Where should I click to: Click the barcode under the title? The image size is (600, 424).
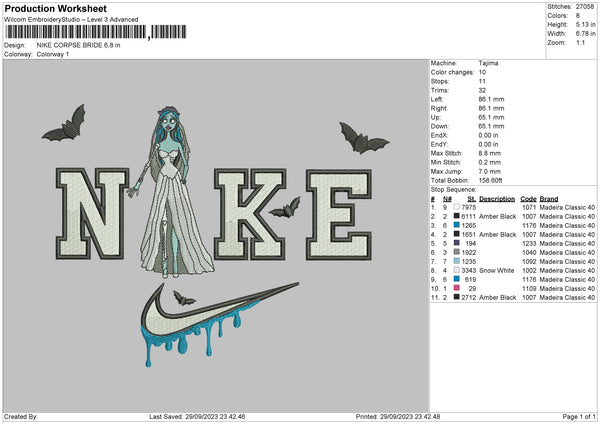96,32
